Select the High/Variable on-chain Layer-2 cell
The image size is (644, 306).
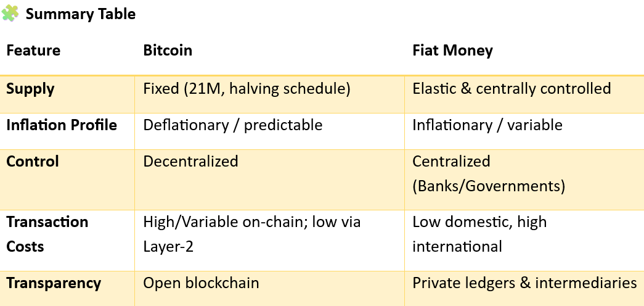(x=251, y=234)
